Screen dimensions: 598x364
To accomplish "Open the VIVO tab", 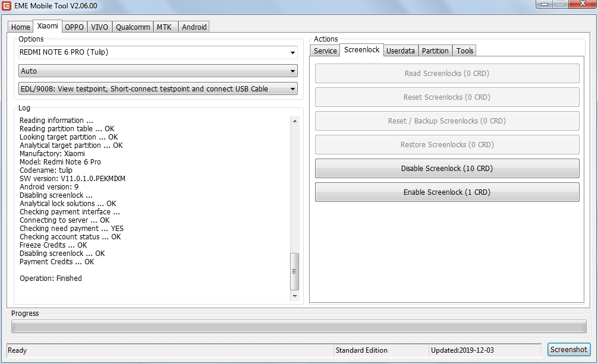I will click(x=99, y=27).
